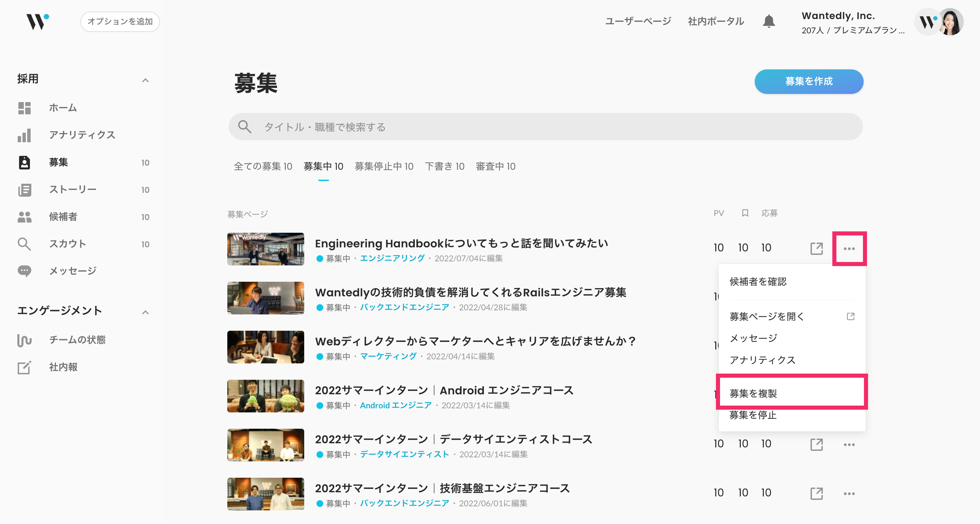Open the notifications bell
This screenshot has height=524, width=980.
tap(769, 21)
